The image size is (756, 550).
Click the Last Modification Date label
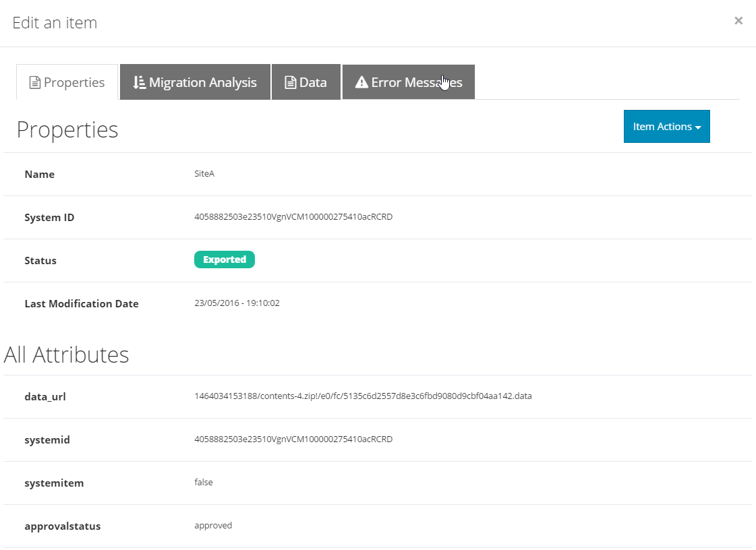pyautogui.click(x=82, y=304)
